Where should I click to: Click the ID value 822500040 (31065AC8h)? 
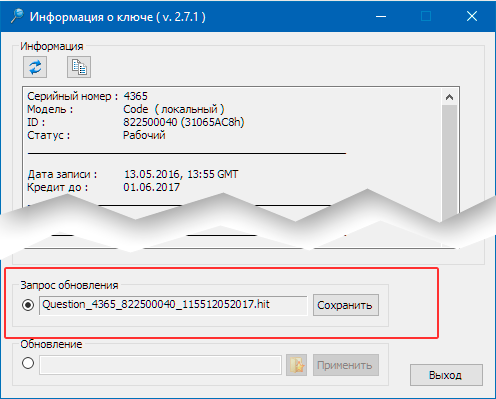[x=184, y=122]
